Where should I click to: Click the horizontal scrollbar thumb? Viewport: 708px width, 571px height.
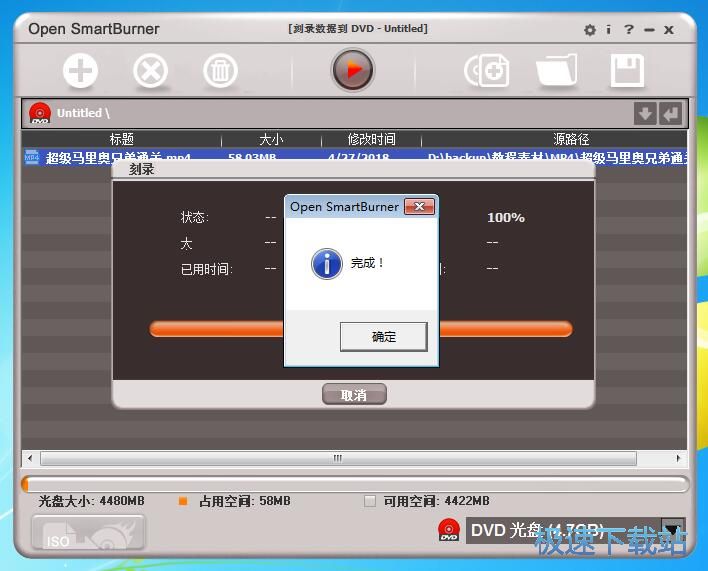(x=338, y=459)
